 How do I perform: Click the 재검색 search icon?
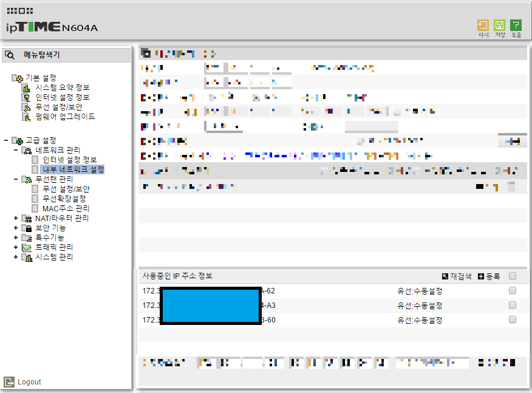coord(445,276)
